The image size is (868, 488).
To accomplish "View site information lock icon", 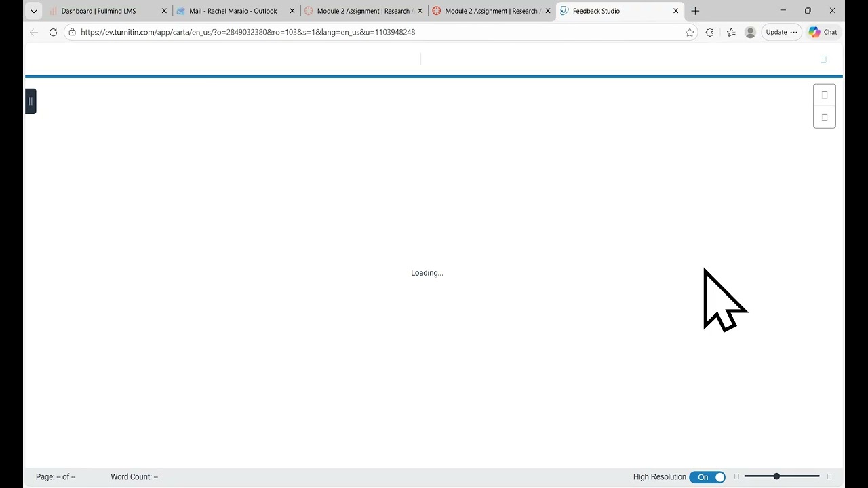I will coord(72,32).
